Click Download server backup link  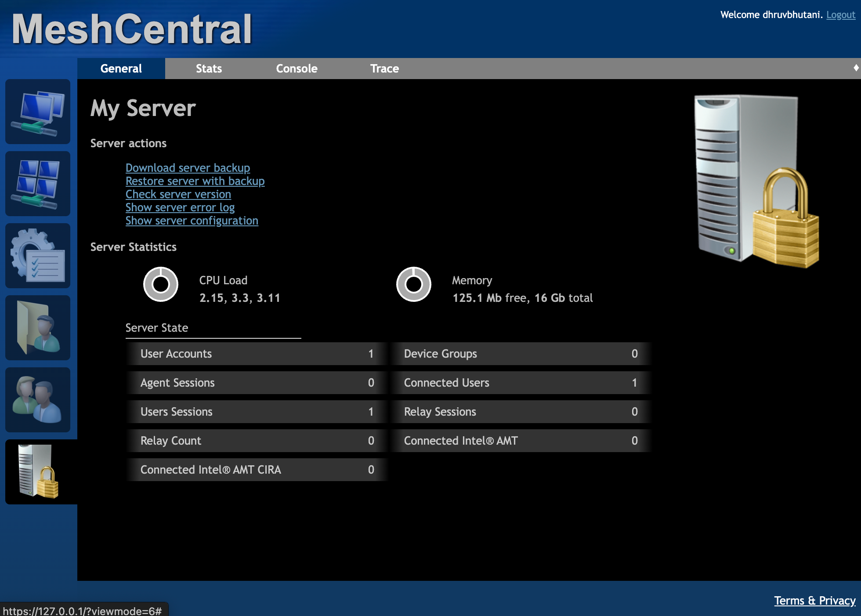pyautogui.click(x=188, y=168)
